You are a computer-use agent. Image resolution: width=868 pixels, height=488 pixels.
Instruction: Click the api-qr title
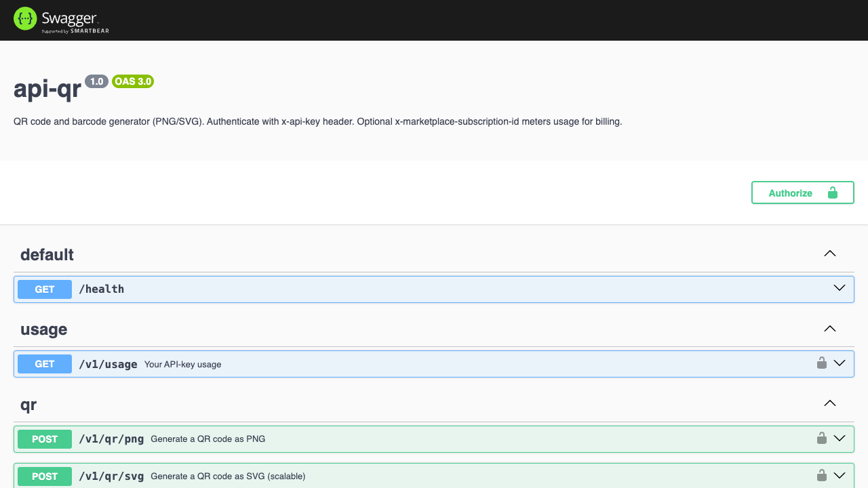click(47, 89)
